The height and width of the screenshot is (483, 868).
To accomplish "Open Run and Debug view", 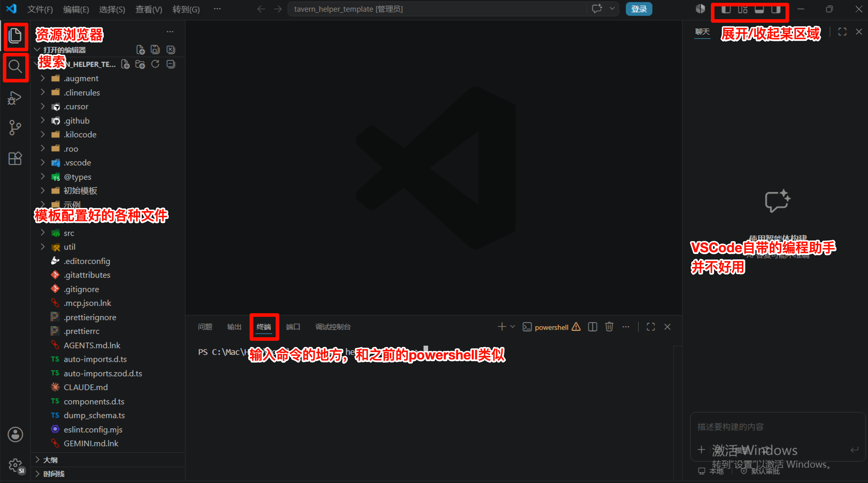I will point(15,98).
